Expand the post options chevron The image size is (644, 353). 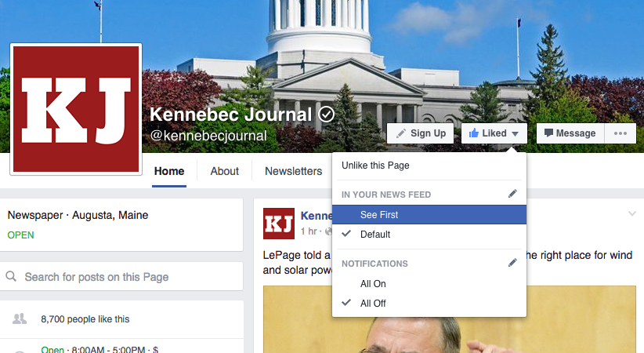[x=632, y=214]
